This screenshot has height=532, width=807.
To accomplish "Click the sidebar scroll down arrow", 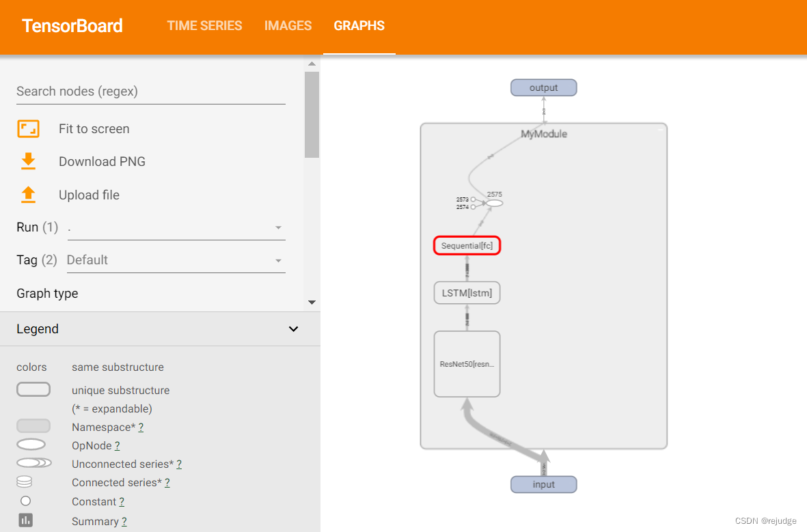I will pos(312,303).
